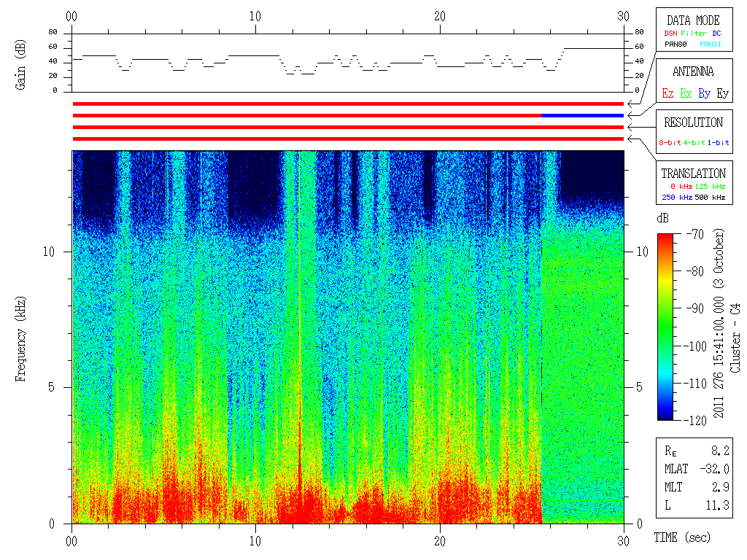Click the MLAT value -32.0
Screen dimensions: 747x560
pos(715,469)
